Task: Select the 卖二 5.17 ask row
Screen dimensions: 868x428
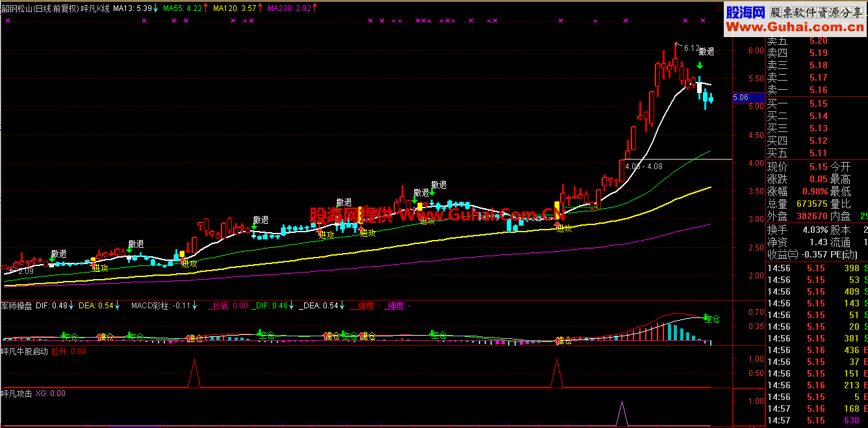Action: (x=817, y=77)
